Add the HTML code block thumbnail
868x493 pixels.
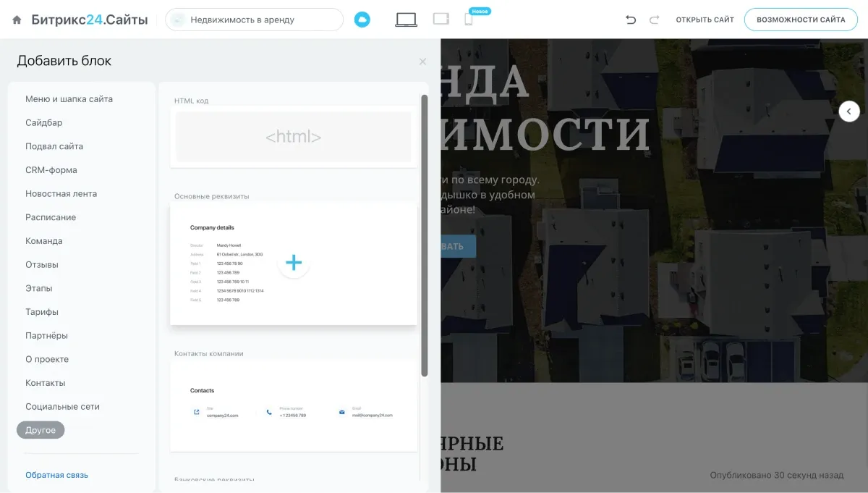[x=294, y=136]
